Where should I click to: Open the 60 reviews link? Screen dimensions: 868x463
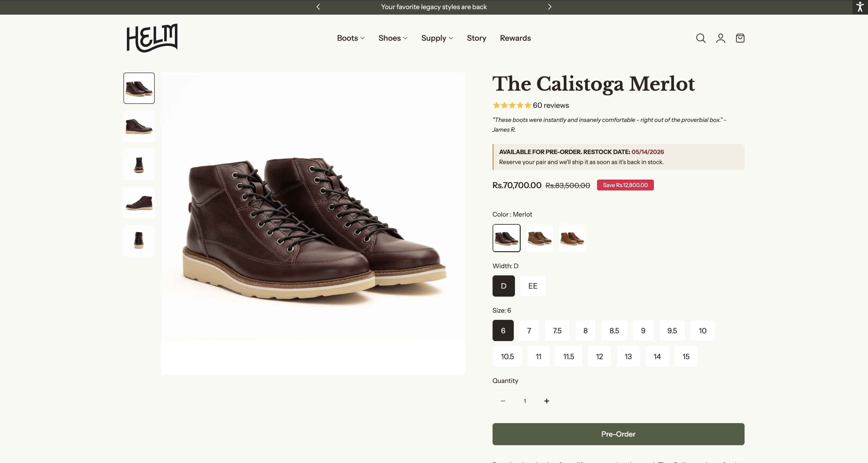[551, 105]
